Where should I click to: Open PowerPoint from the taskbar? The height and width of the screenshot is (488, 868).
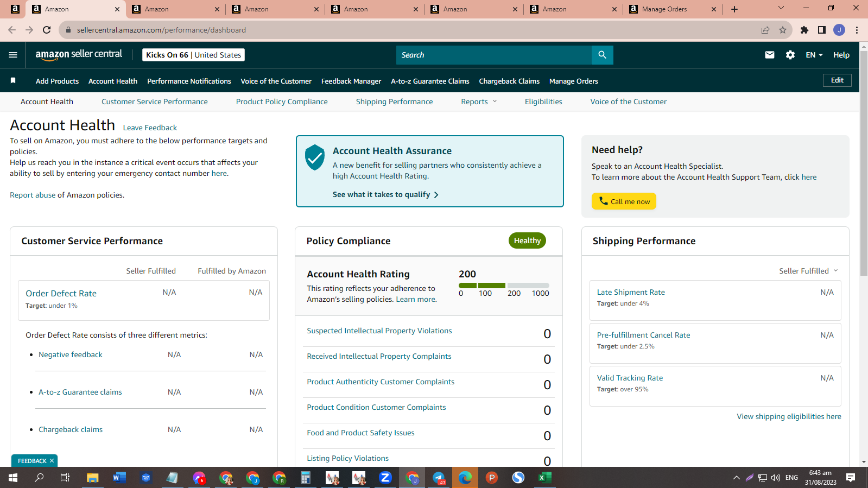492,478
